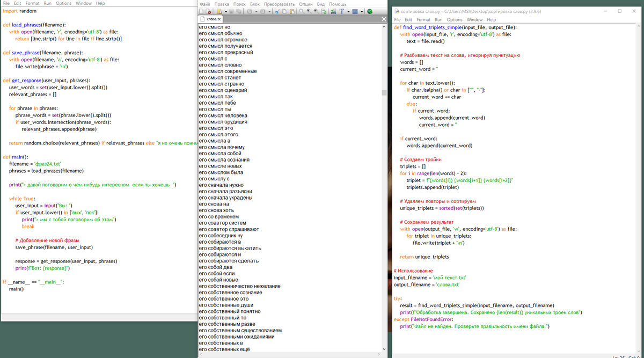Click the Find magnifier icon
644x358 pixels.
tap(302, 11)
